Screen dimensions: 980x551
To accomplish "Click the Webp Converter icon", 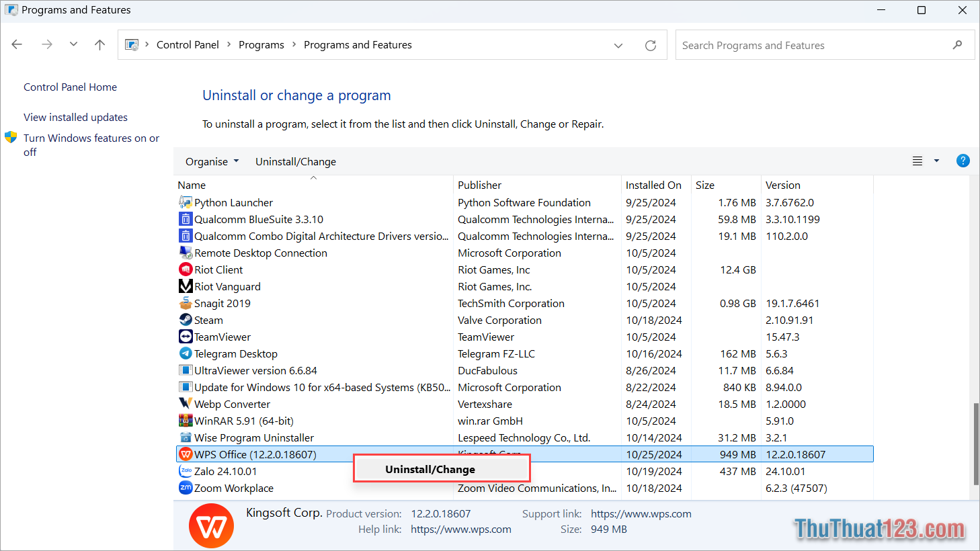I will coord(186,404).
